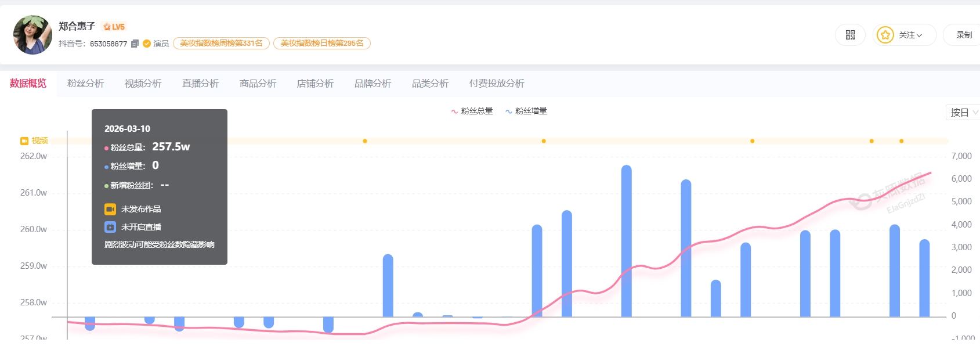The width and height of the screenshot is (980, 346).
Task: Click the 视频 row icon on chart
Action: tap(24, 141)
